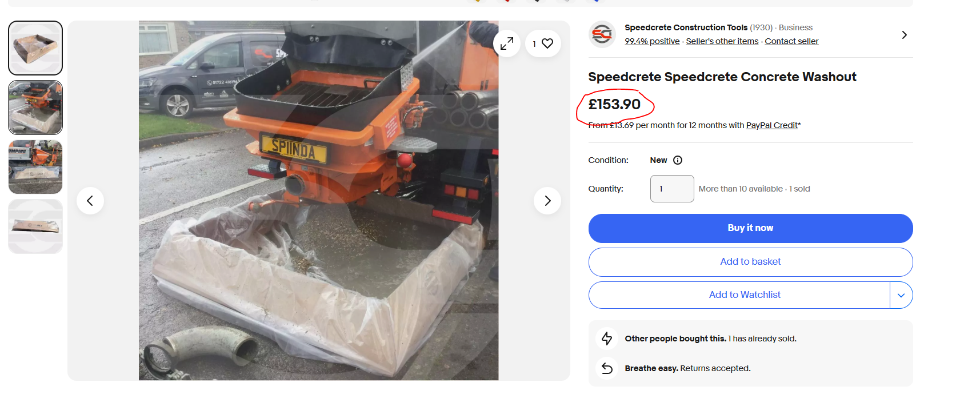980x398 pixels.
Task: Expand the Add to Watchlist dropdown arrow
Action: pyautogui.click(x=901, y=295)
